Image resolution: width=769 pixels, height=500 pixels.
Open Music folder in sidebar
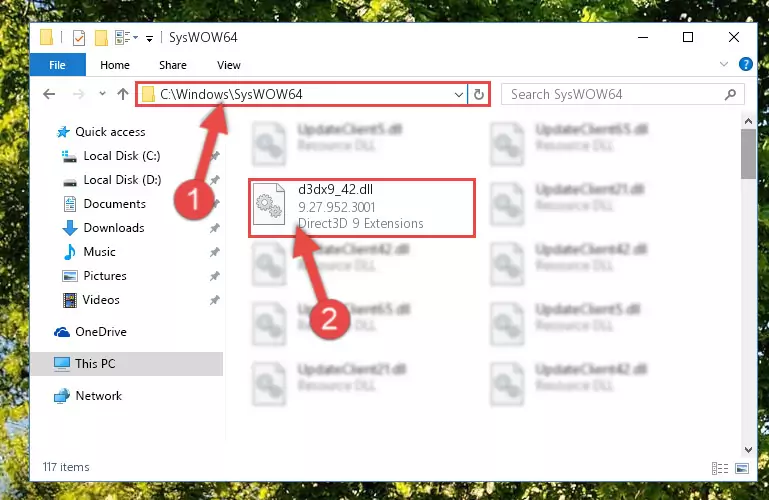100,252
